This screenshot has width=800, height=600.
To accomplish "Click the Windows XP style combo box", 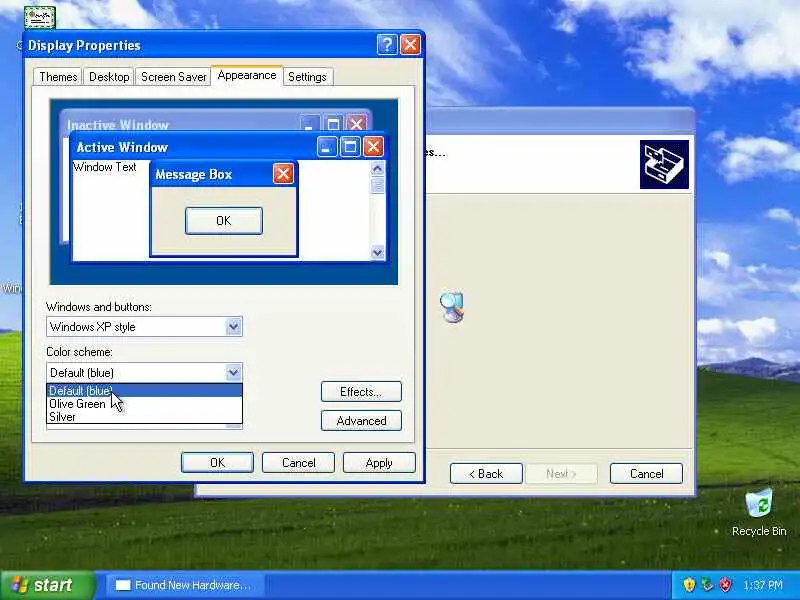I will (x=144, y=327).
